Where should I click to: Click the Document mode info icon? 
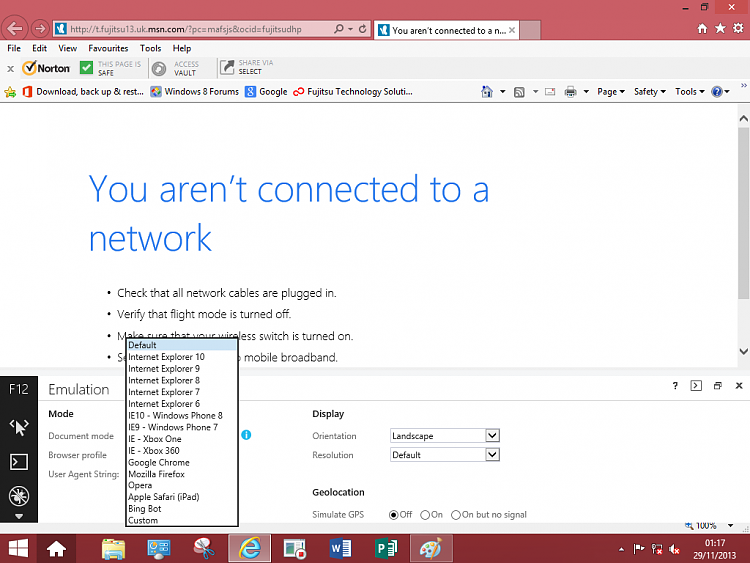[246, 435]
